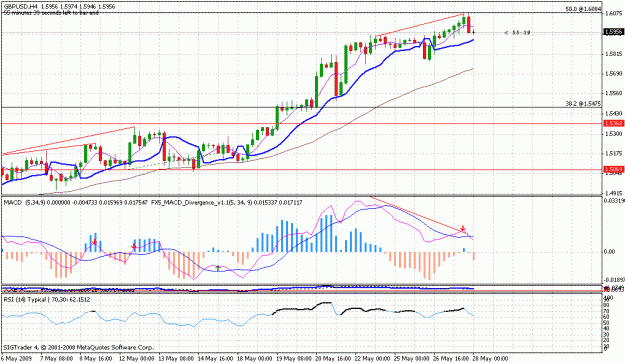Click the RSI line at its 20 May peak
625x363 pixels.
(x=326, y=303)
